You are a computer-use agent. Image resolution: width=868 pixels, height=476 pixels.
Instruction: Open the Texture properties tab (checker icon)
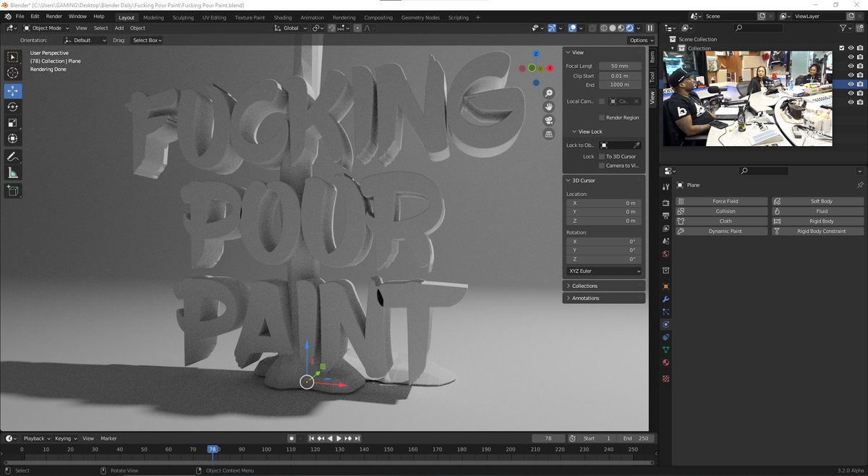(666, 378)
